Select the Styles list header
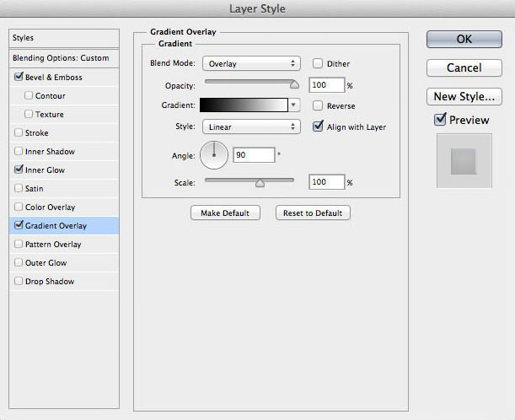Image resolution: width=515 pixels, height=420 pixels. pos(64,38)
